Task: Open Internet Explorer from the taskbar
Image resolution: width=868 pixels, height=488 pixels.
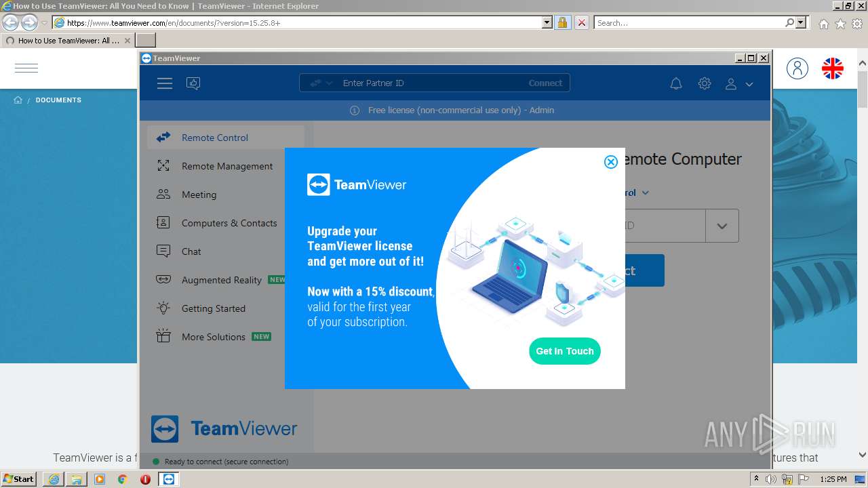Action: tap(54, 479)
